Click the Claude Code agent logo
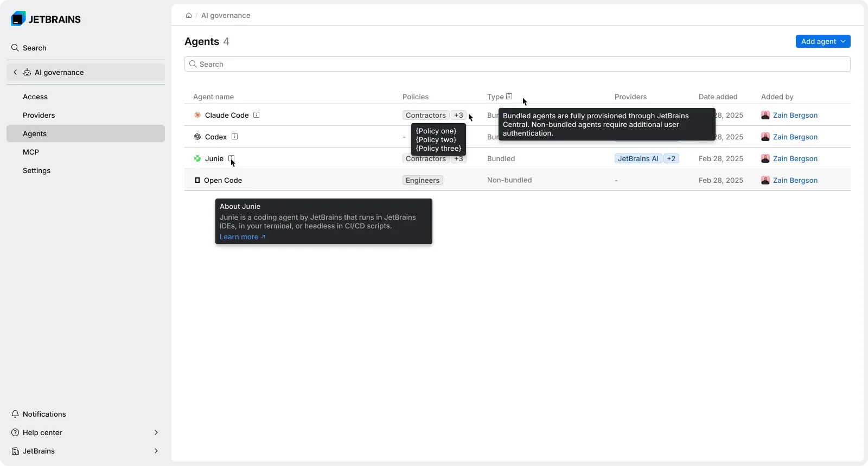Screen dimensions: 868x466 point(197,115)
